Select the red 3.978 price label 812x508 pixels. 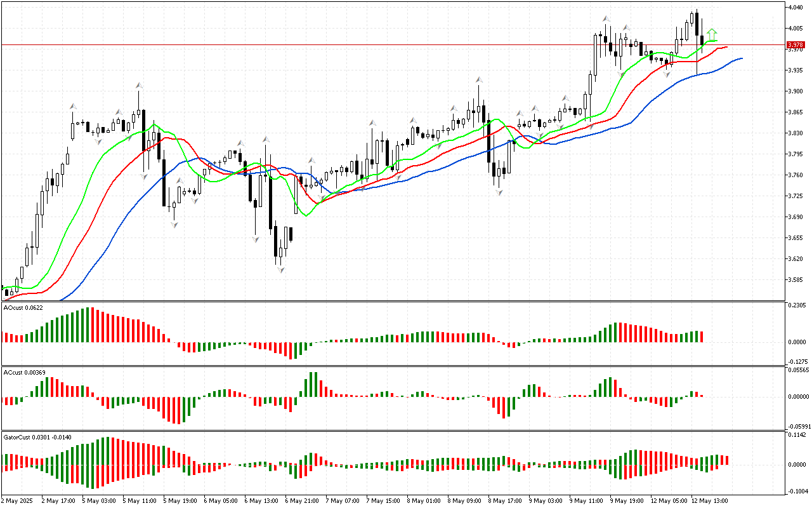[x=795, y=45]
